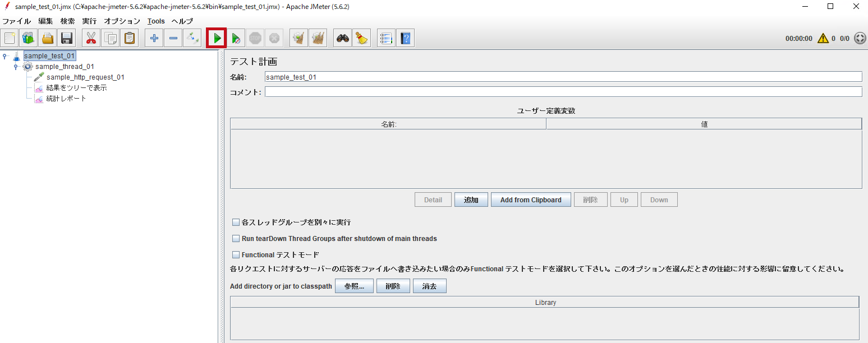
Task: Click the Detail button
Action: pyautogui.click(x=433, y=200)
